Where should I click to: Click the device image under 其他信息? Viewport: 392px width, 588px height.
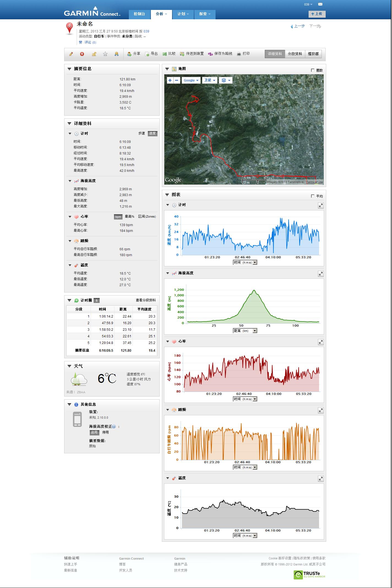click(x=77, y=419)
